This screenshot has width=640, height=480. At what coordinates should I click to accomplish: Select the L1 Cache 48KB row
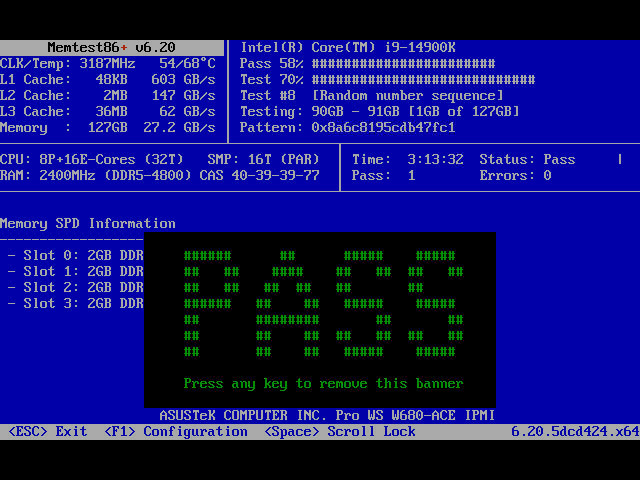coord(108,79)
